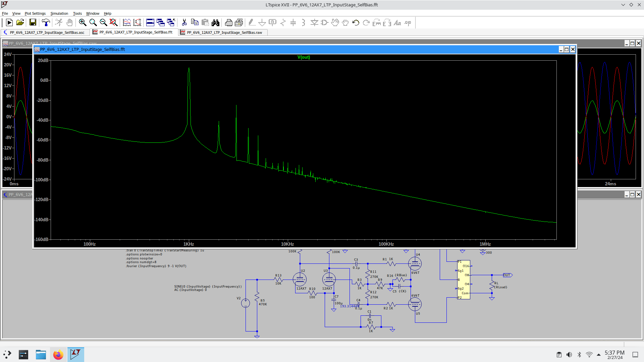Click the Zoom Out magnifier icon
This screenshot has width=644, height=362.
[x=103, y=22]
